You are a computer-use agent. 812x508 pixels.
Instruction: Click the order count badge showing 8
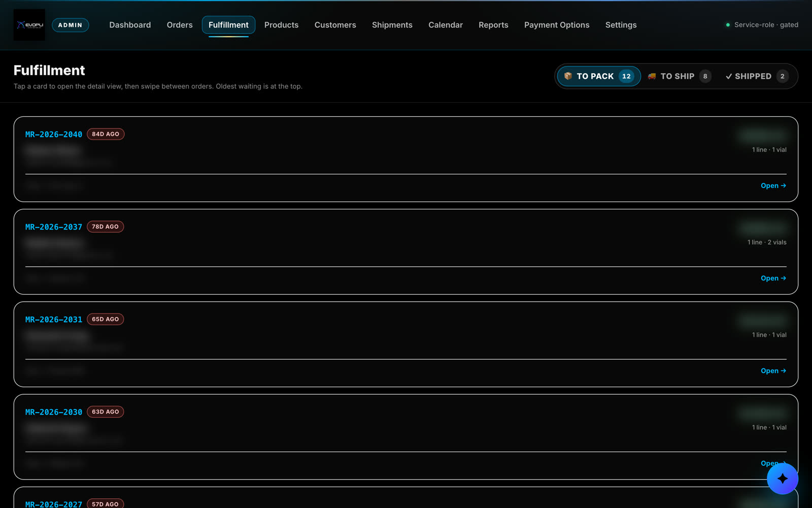coord(705,76)
